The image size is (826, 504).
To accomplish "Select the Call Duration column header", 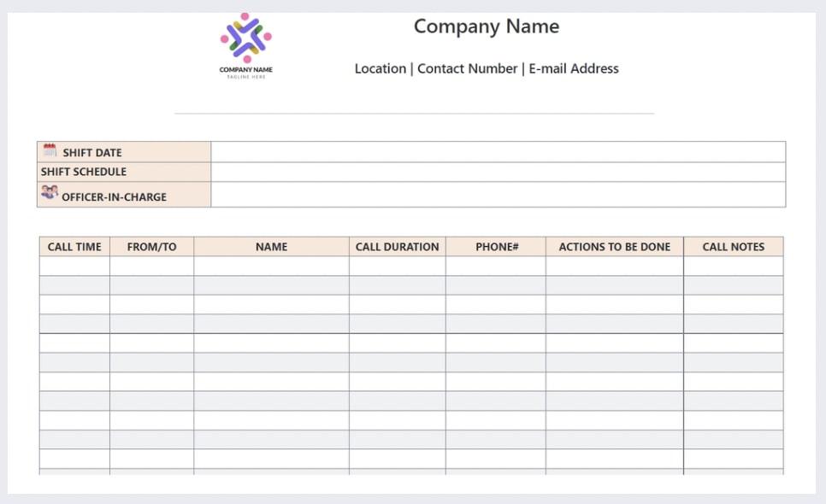I will (397, 247).
